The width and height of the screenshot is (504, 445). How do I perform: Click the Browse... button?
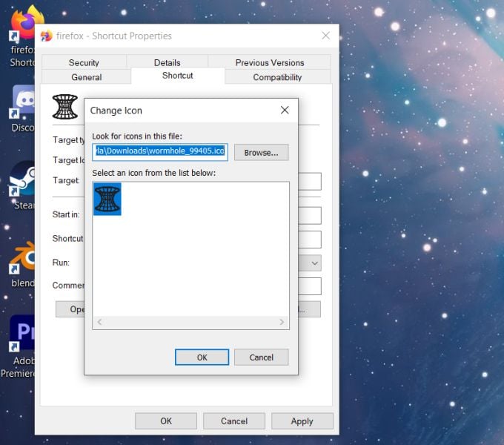tap(261, 152)
